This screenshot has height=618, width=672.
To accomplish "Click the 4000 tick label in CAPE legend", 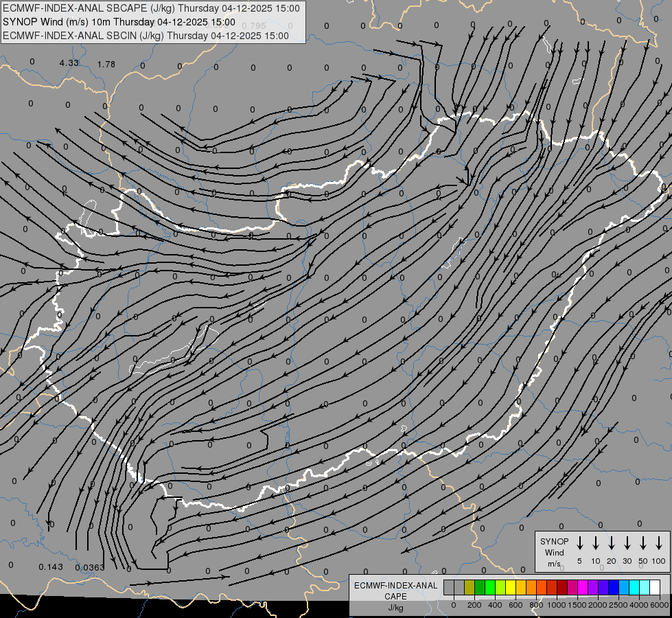I will tap(638, 605).
